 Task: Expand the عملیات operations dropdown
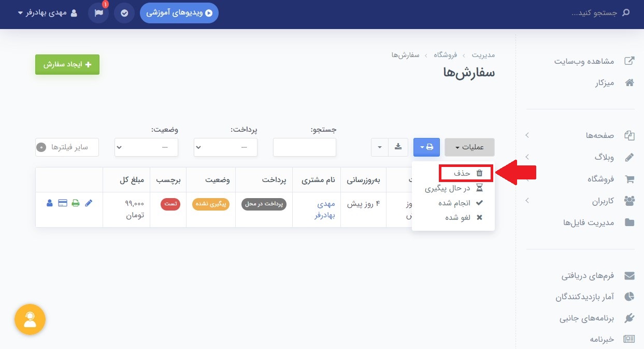(469, 147)
